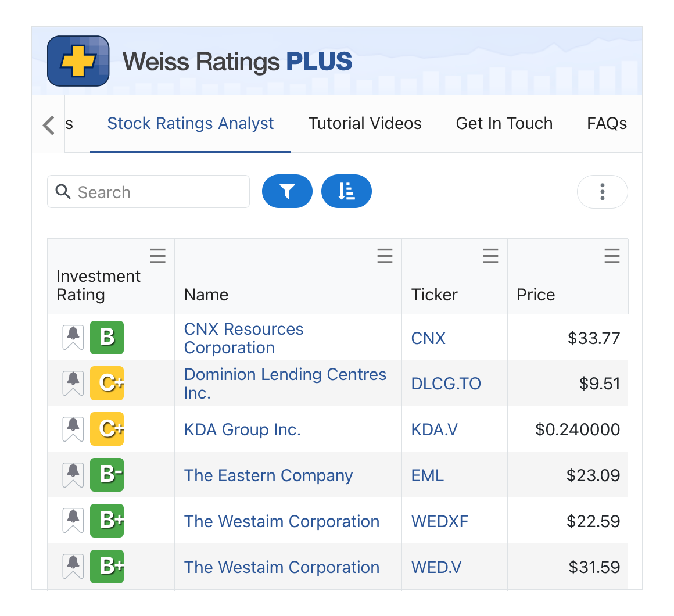Toggle alert bell for KDA Group Inc.
This screenshot has height=616, width=674.
point(73,429)
